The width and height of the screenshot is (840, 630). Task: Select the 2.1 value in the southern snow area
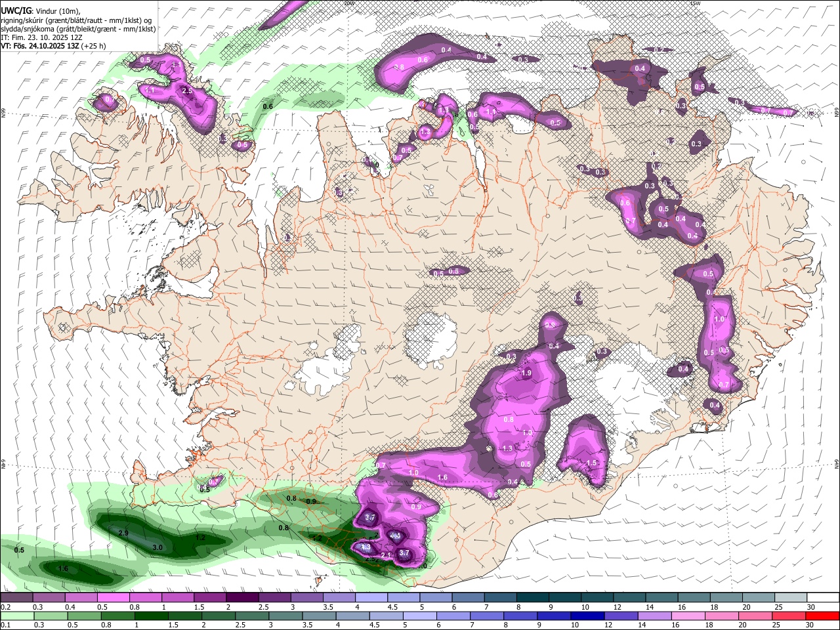(387, 556)
